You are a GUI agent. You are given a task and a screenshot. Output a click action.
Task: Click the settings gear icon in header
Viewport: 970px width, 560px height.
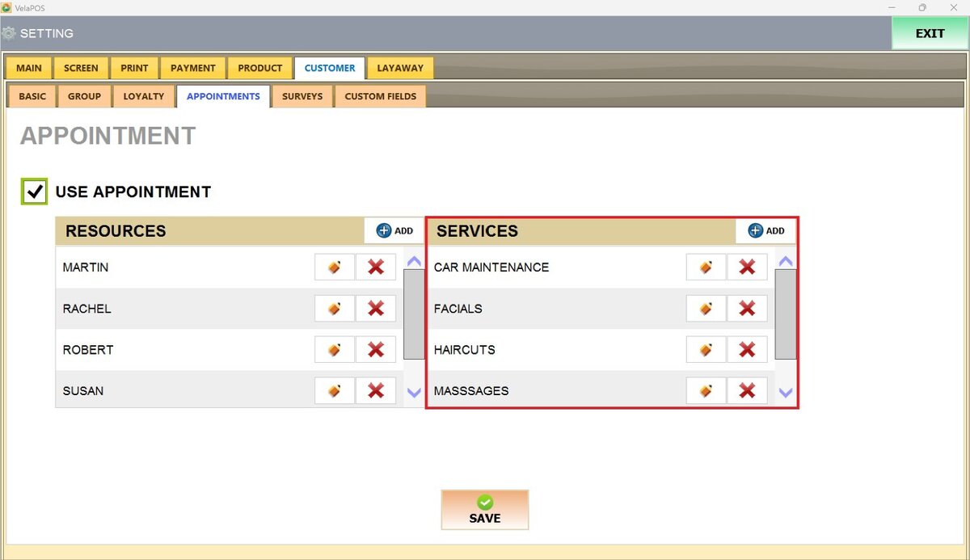(x=9, y=34)
